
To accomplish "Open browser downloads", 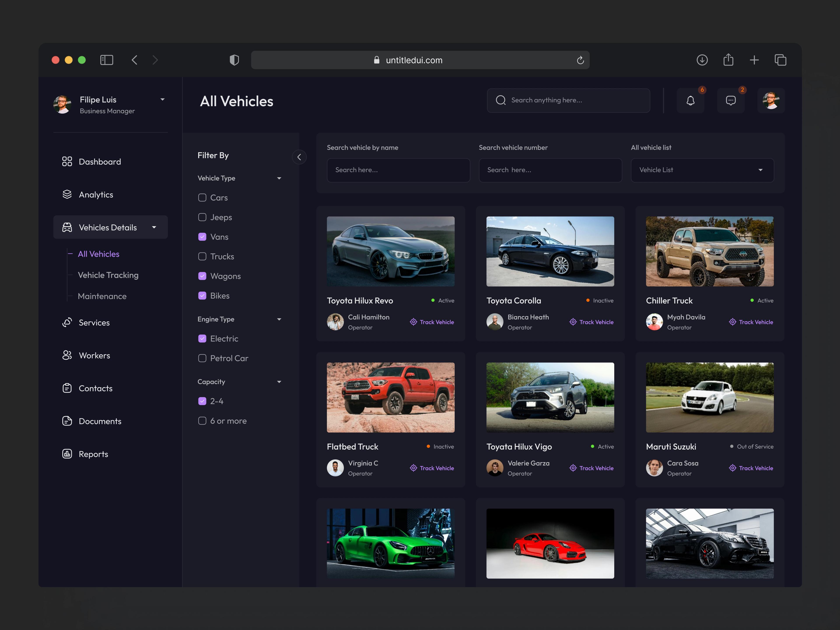I will point(702,60).
